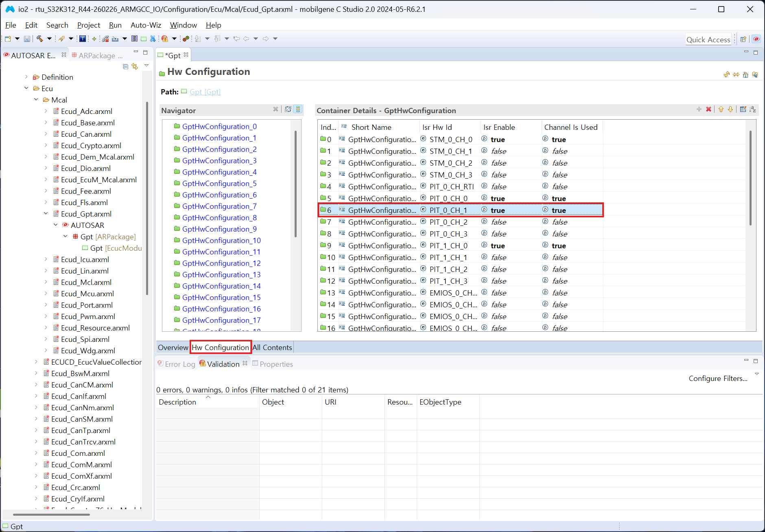Click the AUTOSAR Explorer horizontal scrollbar
Screen dimensions: 765x532
(x=51, y=514)
